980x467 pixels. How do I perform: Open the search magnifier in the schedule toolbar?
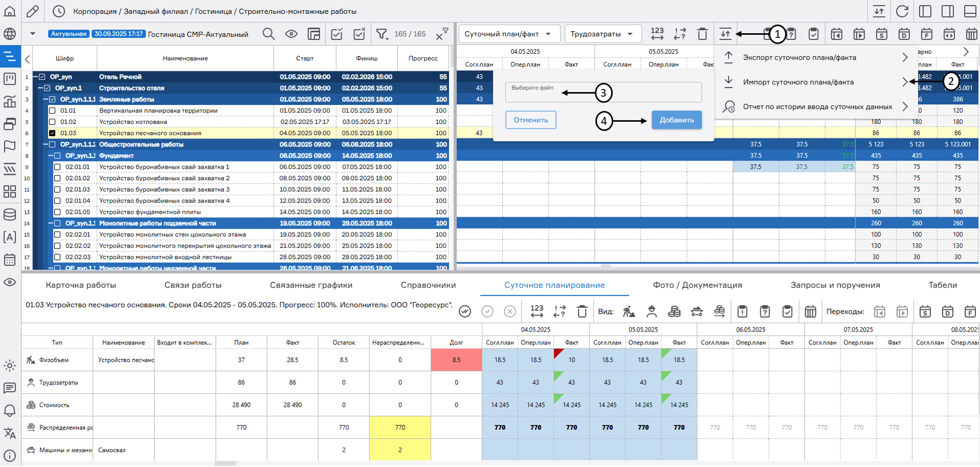pos(269,34)
